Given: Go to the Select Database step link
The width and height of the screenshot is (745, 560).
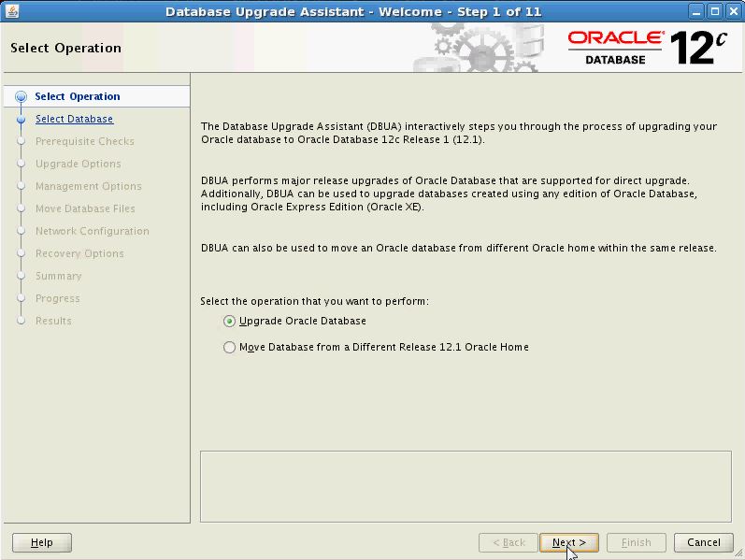Looking at the screenshot, I should 74,119.
